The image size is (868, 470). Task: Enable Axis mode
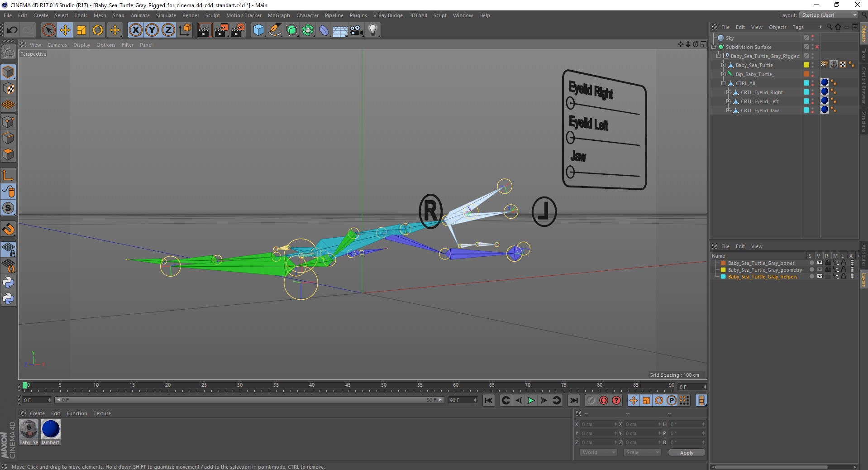click(x=8, y=175)
